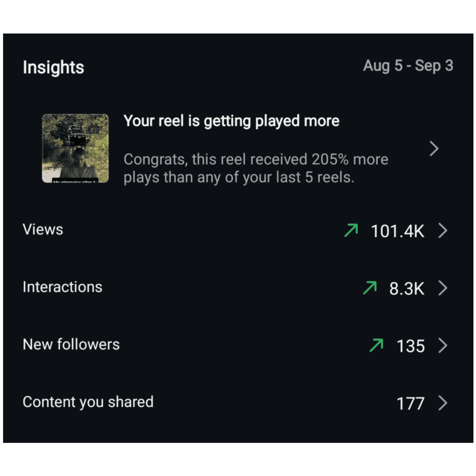Change the Aug 5 - Sep 3 date range
Screen dimensions: 476x476
point(408,66)
